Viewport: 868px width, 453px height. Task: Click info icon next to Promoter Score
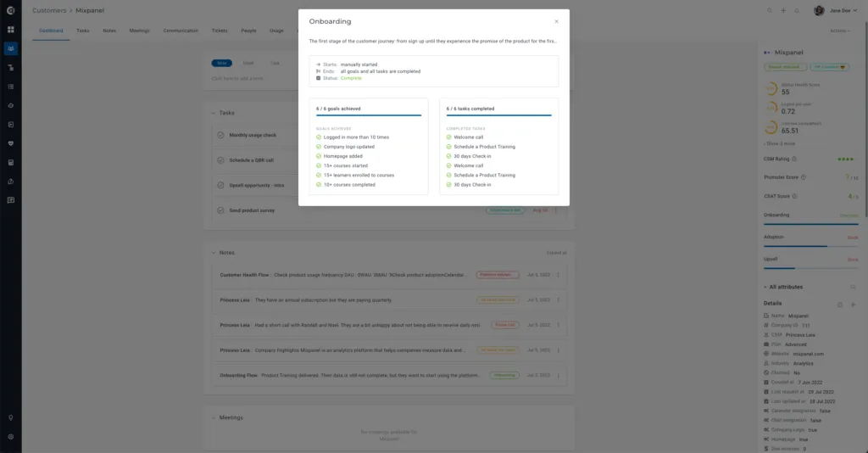click(804, 177)
